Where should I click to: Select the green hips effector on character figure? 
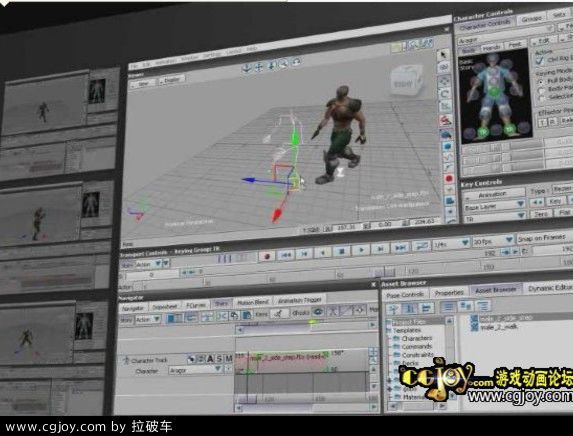pos(493,91)
